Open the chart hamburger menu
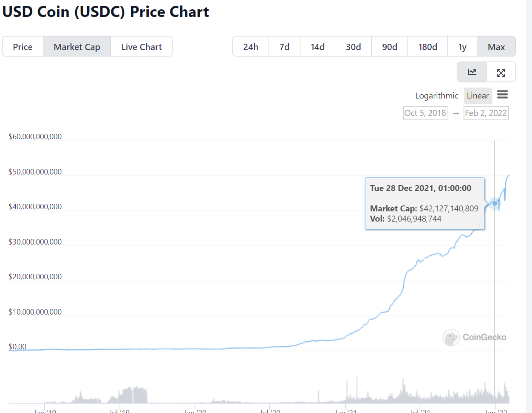The width and height of the screenshot is (532, 413). tap(502, 95)
